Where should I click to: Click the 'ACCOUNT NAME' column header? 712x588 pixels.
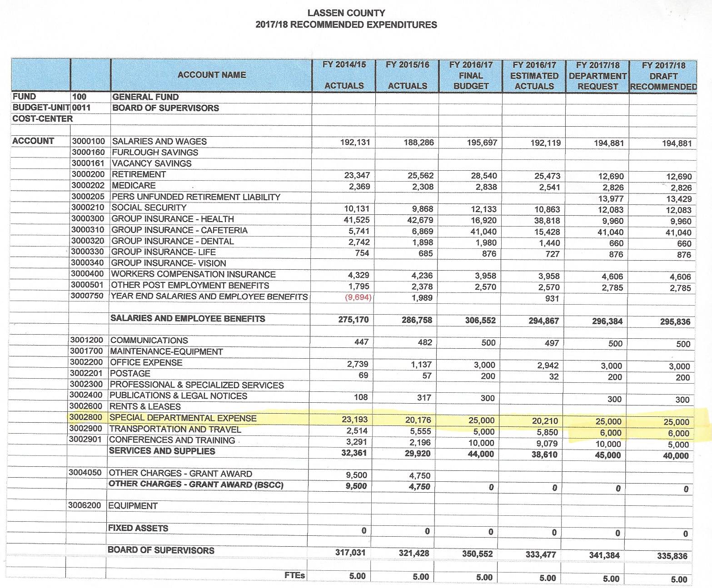[x=211, y=75]
